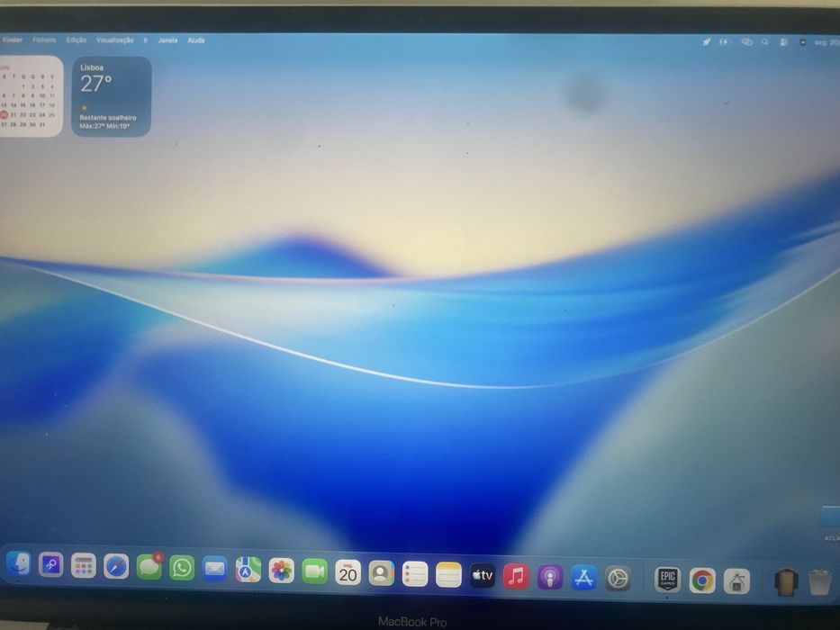Open Maps in the Dock
Image resolution: width=840 pixels, height=630 pixels.
pyautogui.click(x=248, y=570)
